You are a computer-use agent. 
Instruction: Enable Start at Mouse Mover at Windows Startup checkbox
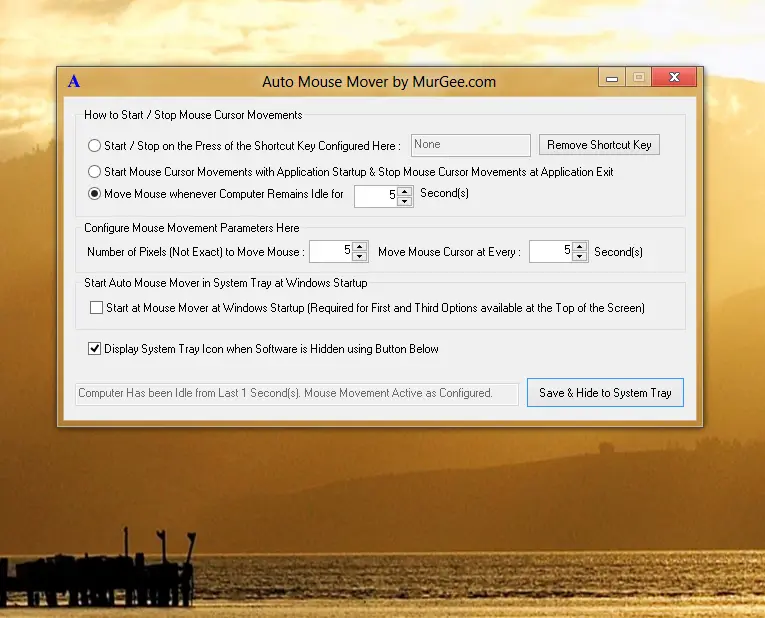coord(96,307)
